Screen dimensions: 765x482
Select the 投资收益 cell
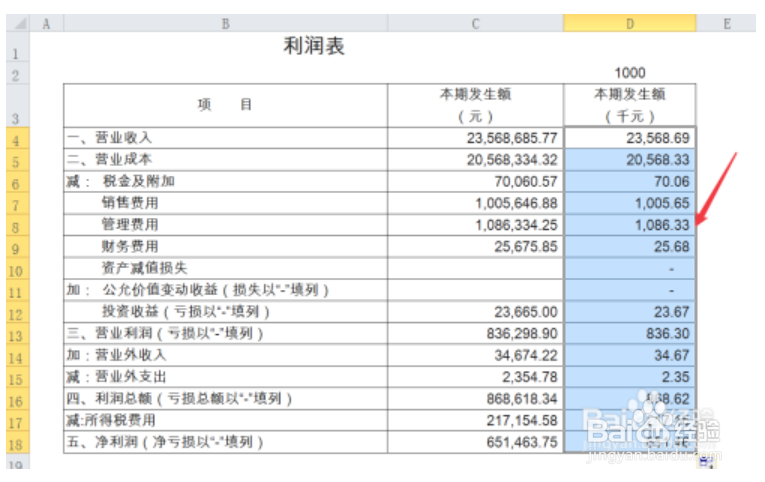coord(225,312)
